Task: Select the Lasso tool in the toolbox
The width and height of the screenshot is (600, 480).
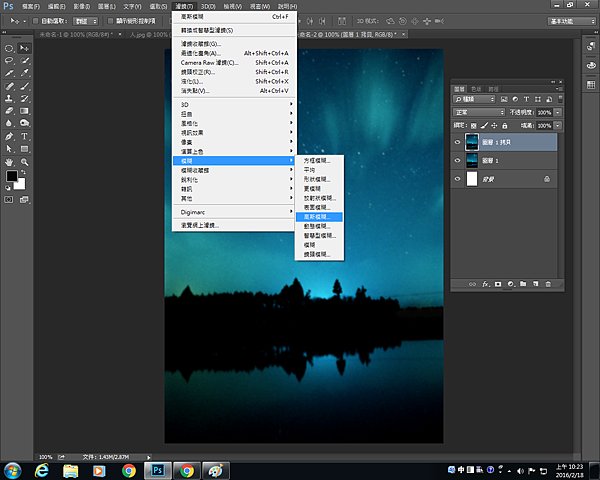Action: click(x=8, y=61)
